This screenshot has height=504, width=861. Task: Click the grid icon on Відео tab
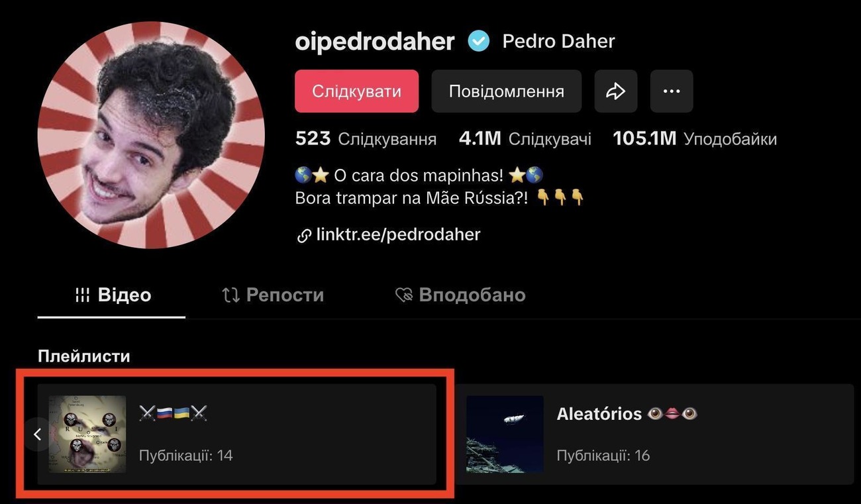(x=82, y=295)
